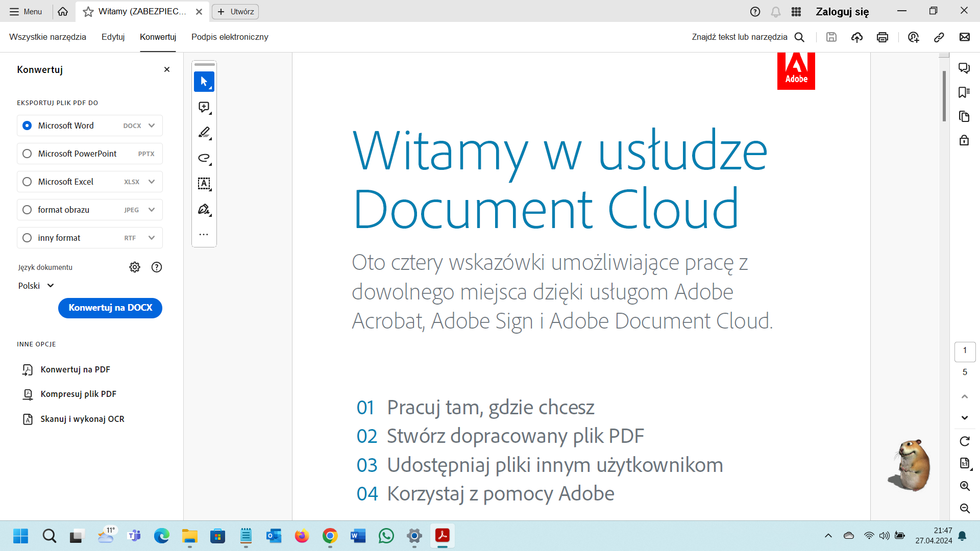Screen dimensions: 980x551
Task: Click Kompresuj plik PDF option
Action: coord(69,394)
